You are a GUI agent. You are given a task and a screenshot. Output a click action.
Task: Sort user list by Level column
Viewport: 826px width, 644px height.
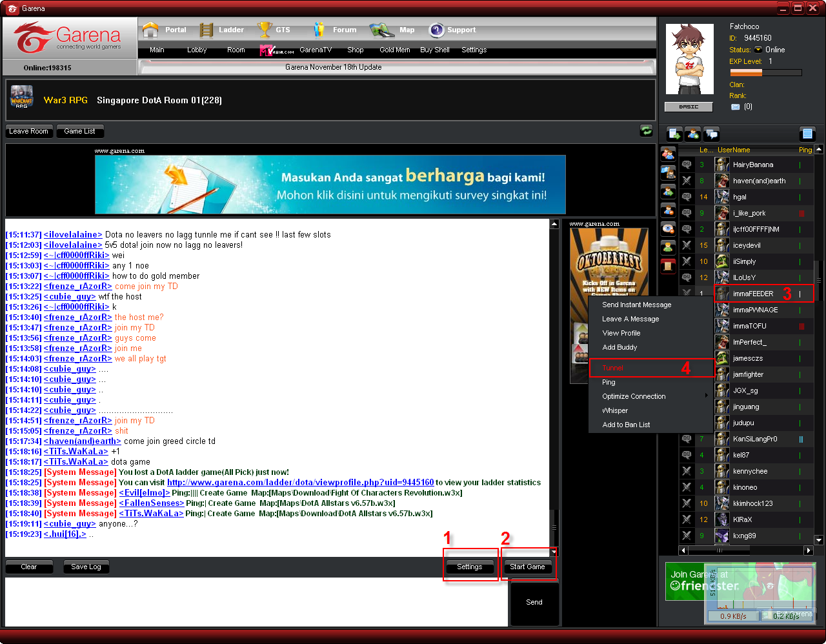(x=705, y=150)
